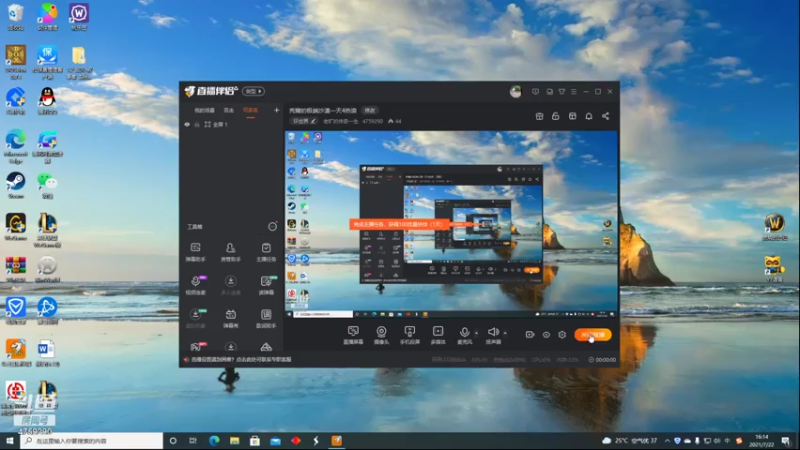This screenshot has height=450, width=800.
Task: Collapse the 工具箱 toolbox with circle button
Action: pyautogui.click(x=272, y=227)
